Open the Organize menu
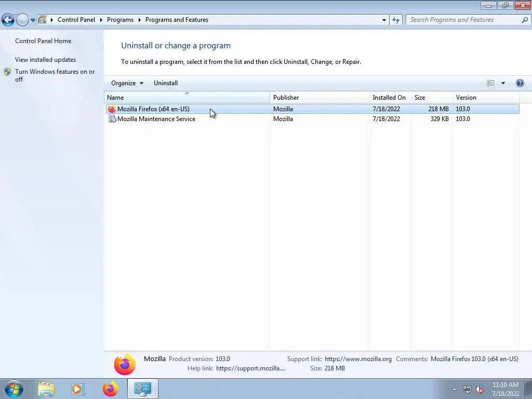532x399 pixels. [x=127, y=83]
